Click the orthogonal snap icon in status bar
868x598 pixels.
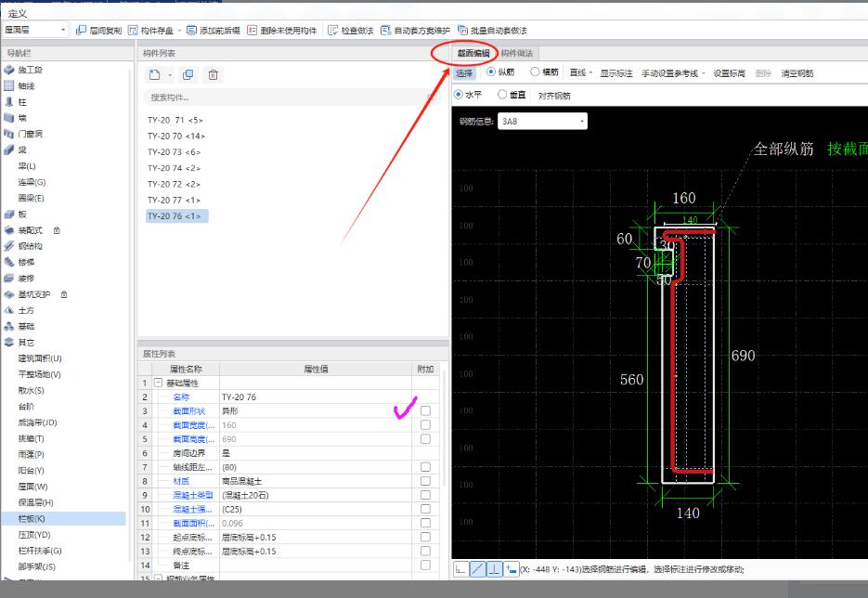(x=460, y=568)
